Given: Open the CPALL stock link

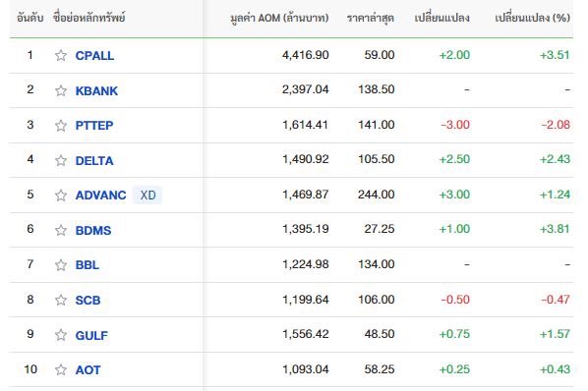Looking at the screenshot, I should pyautogui.click(x=94, y=55).
